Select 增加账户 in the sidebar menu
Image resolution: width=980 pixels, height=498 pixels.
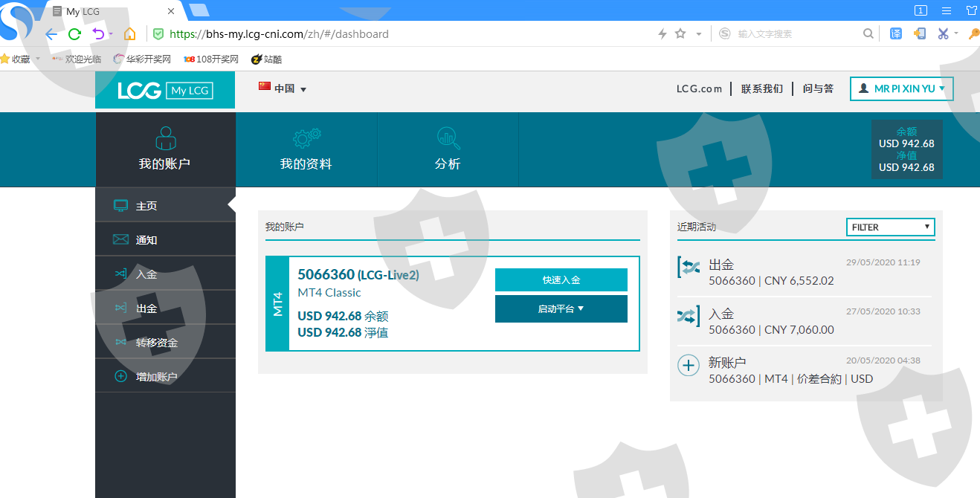point(165,376)
